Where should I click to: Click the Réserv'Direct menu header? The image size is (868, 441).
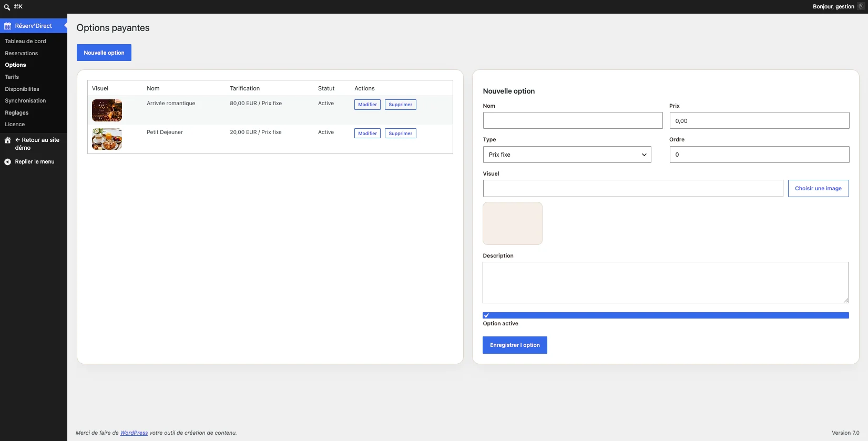coord(34,26)
